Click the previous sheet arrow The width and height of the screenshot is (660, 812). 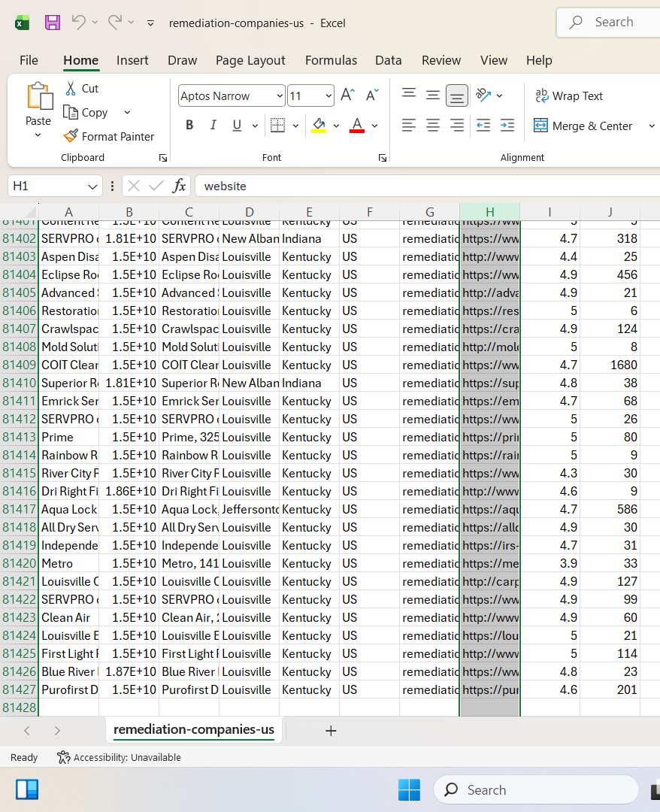click(x=27, y=731)
